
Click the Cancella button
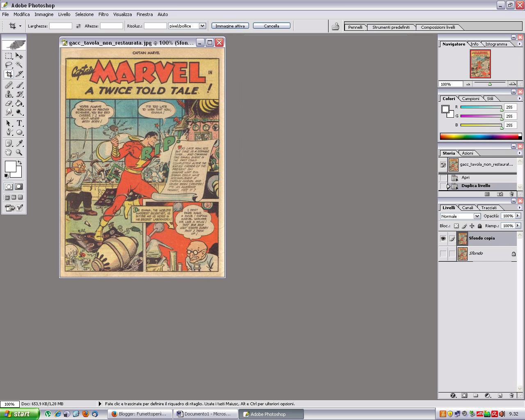pyautogui.click(x=272, y=26)
